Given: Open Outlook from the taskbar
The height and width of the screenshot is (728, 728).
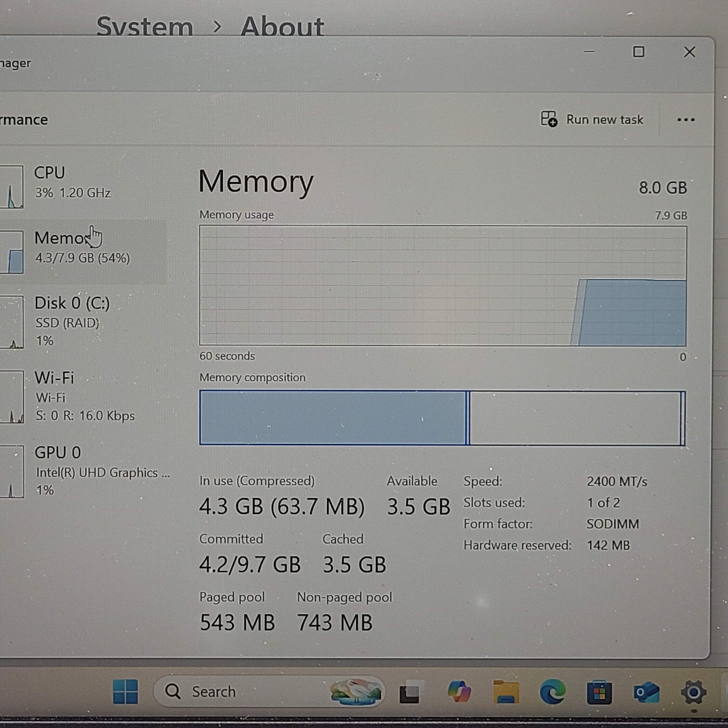Looking at the screenshot, I should [647, 693].
